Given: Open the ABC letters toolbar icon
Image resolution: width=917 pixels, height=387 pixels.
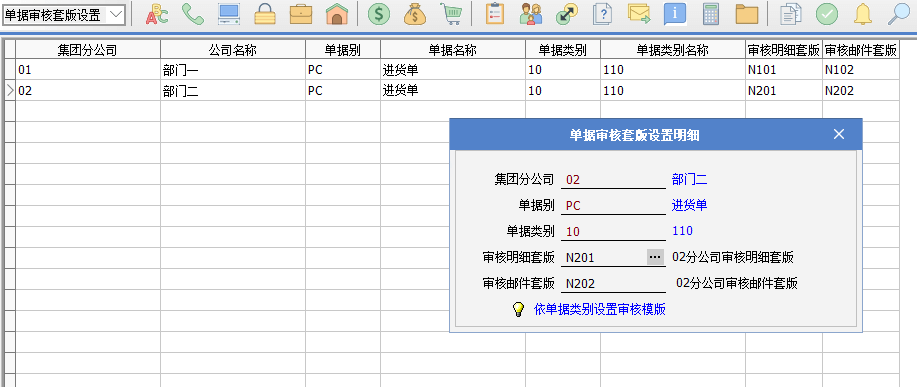Looking at the screenshot, I should coord(157,14).
